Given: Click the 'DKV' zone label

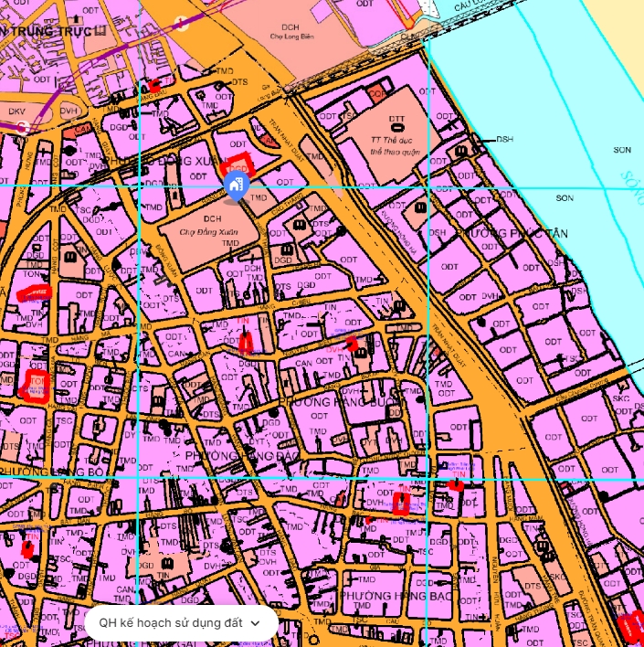Looking at the screenshot, I should coord(17,111).
